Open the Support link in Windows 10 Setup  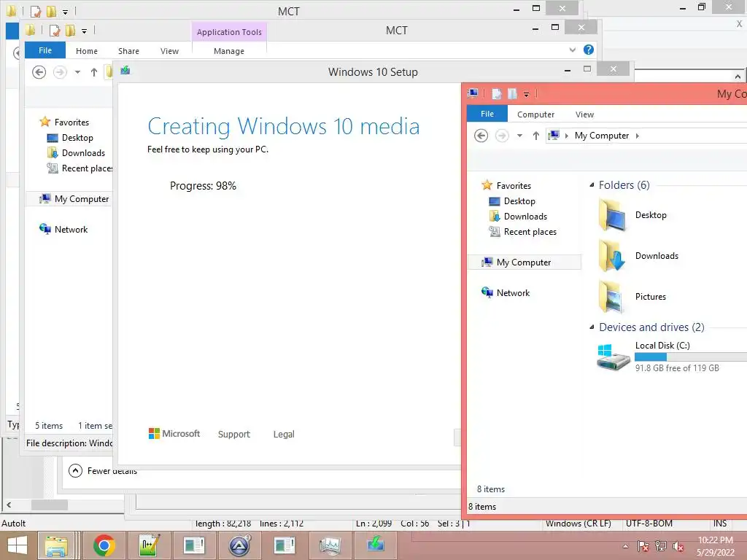coord(234,435)
